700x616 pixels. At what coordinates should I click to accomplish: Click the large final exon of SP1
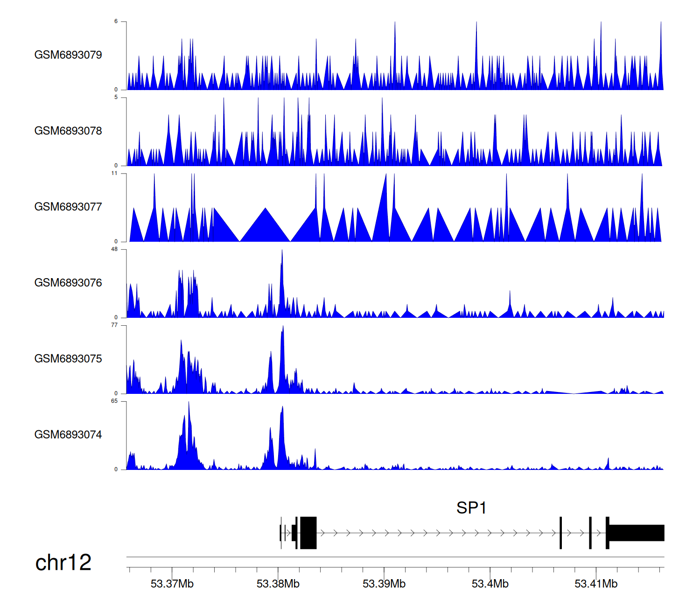pos(637,533)
